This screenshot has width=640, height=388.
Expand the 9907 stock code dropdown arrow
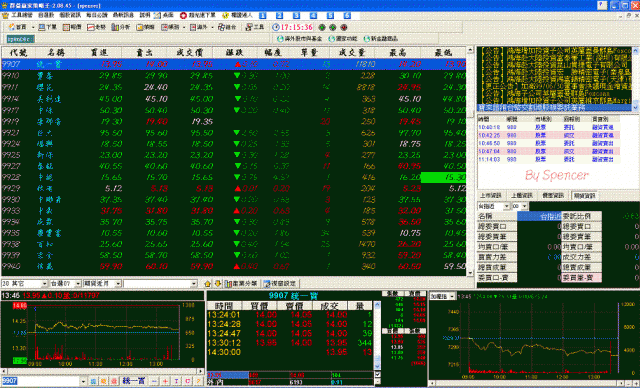pyautogui.click(x=83, y=381)
